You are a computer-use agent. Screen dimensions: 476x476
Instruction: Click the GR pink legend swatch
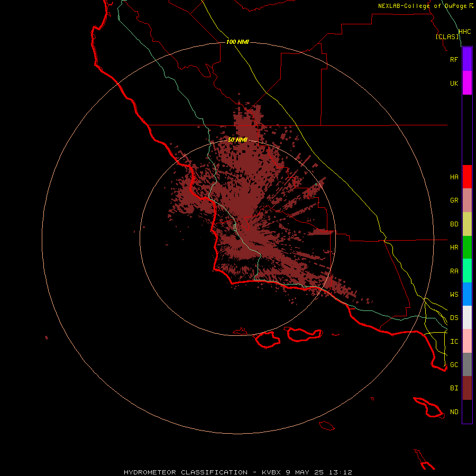tap(467, 200)
